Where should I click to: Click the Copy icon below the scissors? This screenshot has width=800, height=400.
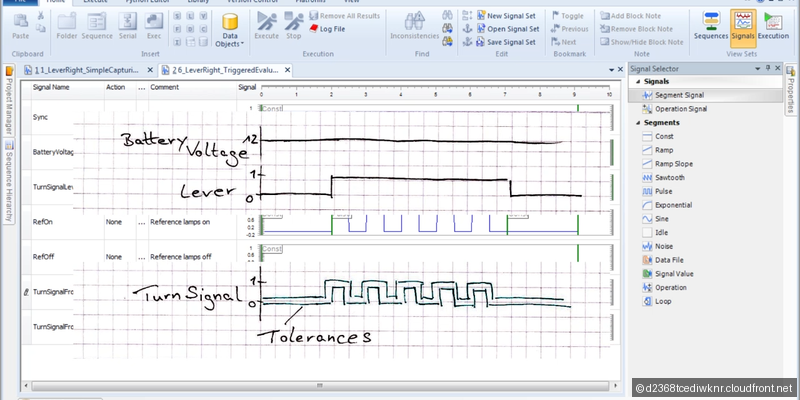(40, 28)
